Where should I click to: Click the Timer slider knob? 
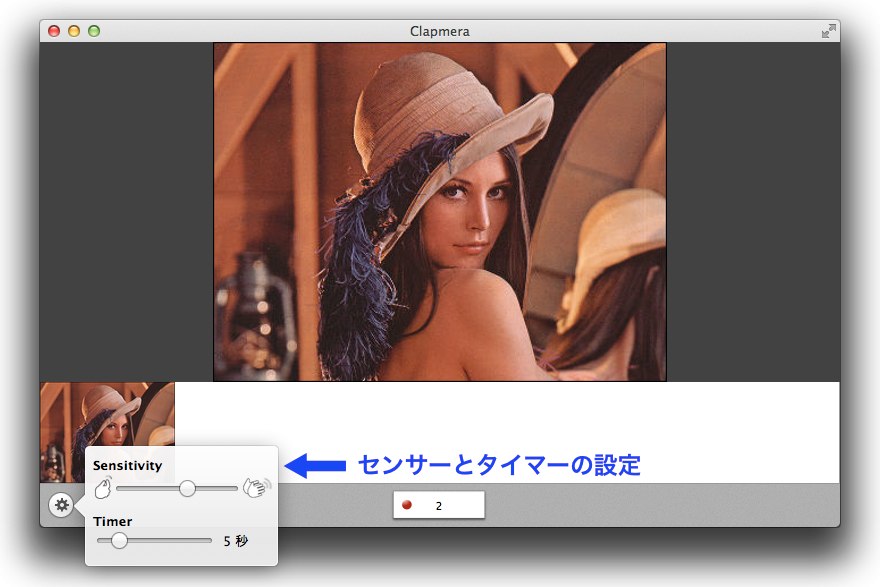(119, 540)
